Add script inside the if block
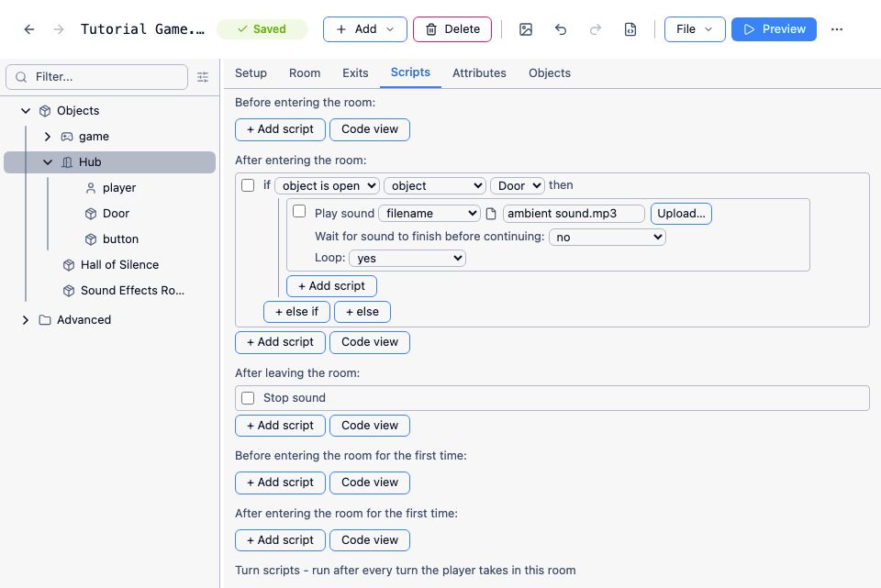The height and width of the screenshot is (588, 881). point(331,286)
